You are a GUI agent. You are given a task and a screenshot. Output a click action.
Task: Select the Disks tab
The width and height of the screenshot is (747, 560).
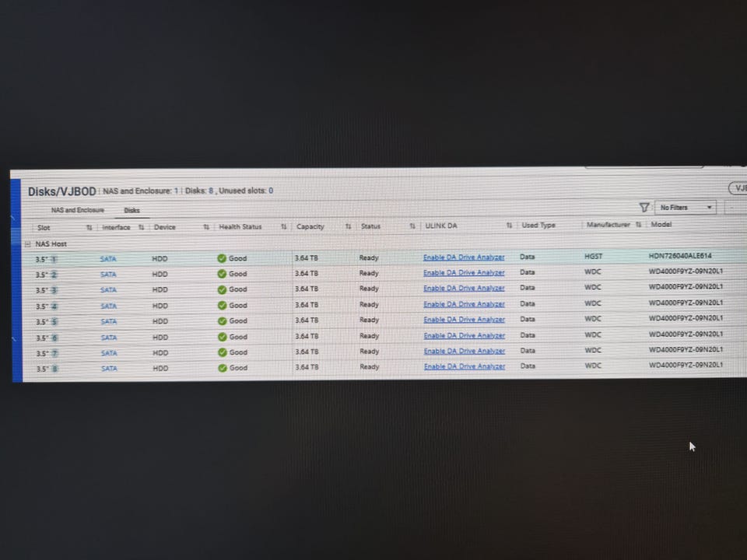click(x=132, y=211)
